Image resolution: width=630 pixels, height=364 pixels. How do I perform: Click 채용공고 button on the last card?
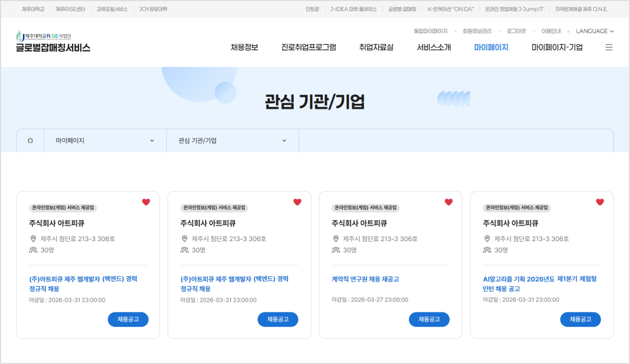580,319
